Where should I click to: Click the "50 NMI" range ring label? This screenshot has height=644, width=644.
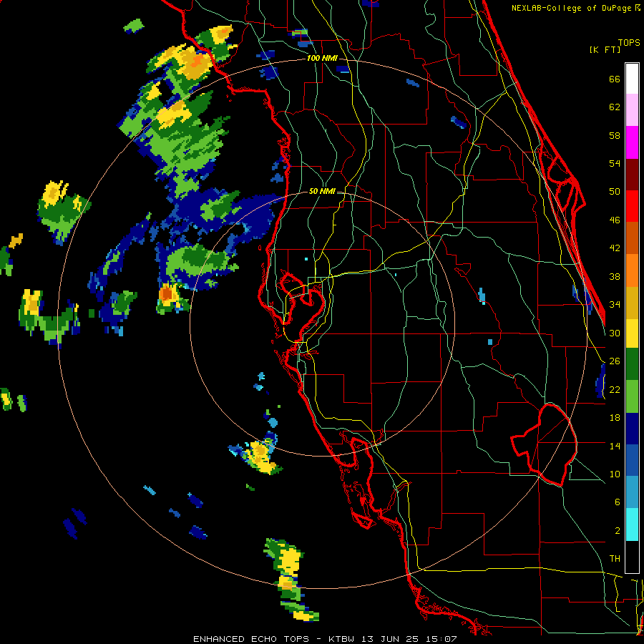(x=322, y=191)
